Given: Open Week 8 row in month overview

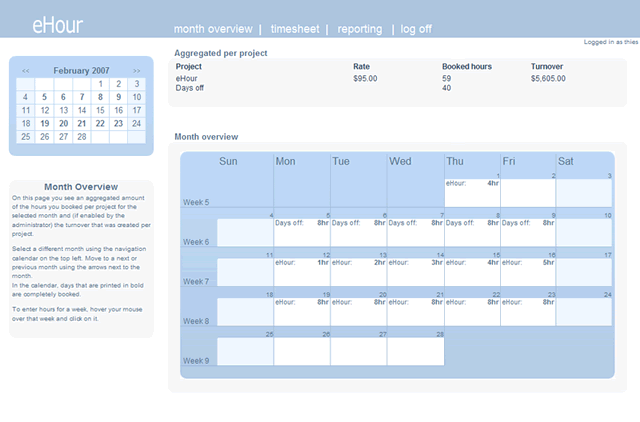Looking at the screenshot, I should tap(196, 321).
